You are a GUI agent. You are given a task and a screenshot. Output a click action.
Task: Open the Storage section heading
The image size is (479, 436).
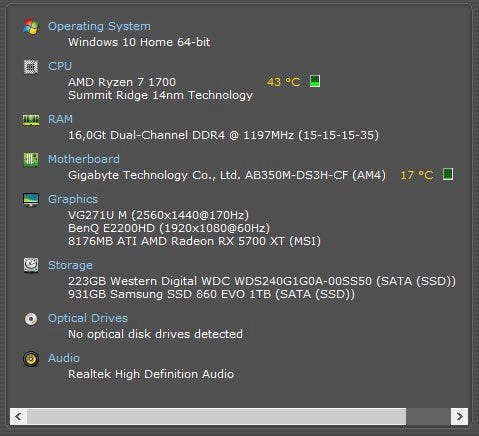click(x=70, y=265)
